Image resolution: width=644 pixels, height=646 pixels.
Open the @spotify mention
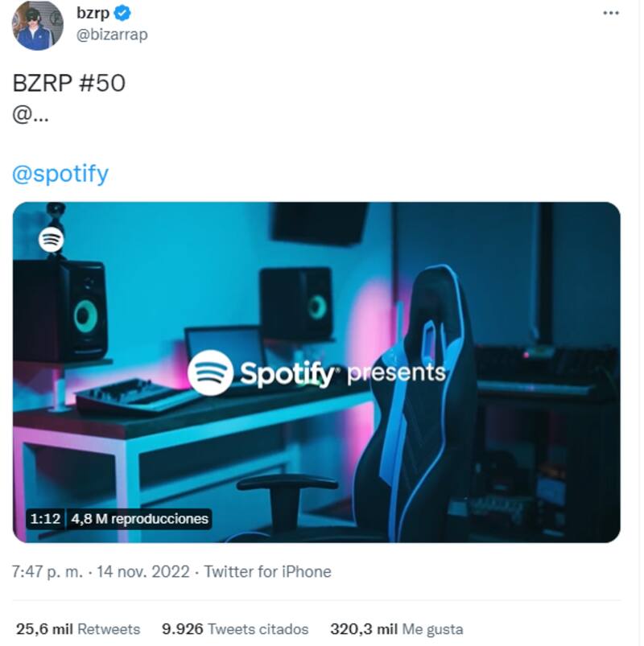pyautogui.click(x=60, y=174)
